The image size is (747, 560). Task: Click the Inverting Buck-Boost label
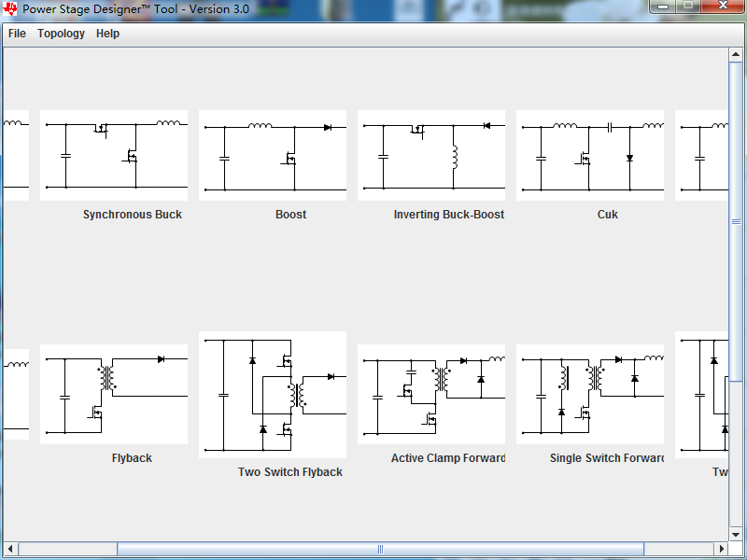coord(449,215)
